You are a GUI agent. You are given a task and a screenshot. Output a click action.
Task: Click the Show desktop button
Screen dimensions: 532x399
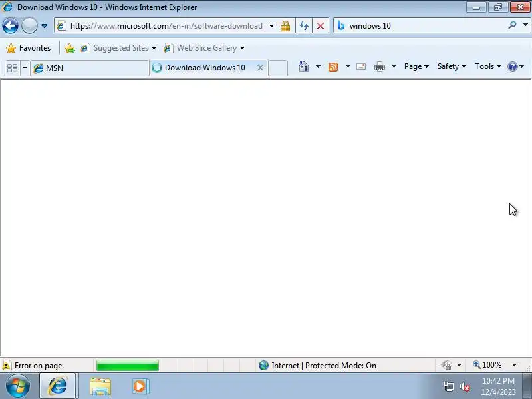point(527,386)
